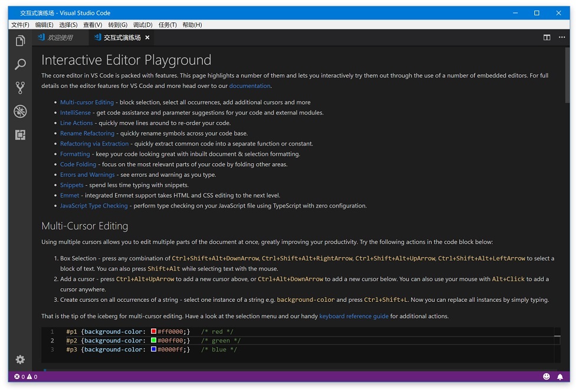578x392 pixels.
Task: Click the split editor icon
Action: pos(547,38)
